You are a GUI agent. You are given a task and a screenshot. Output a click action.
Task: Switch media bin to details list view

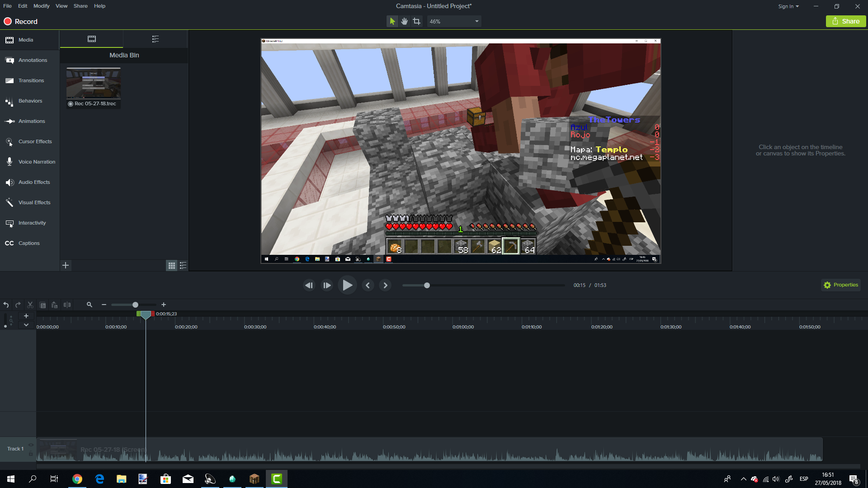183,266
